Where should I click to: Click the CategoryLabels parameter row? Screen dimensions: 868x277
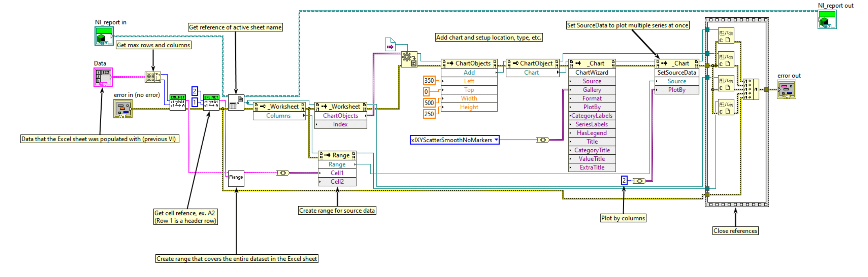tap(592, 115)
